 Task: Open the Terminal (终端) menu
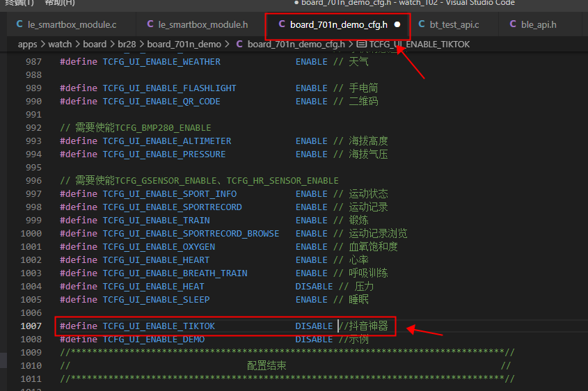pyautogui.click(x=19, y=3)
